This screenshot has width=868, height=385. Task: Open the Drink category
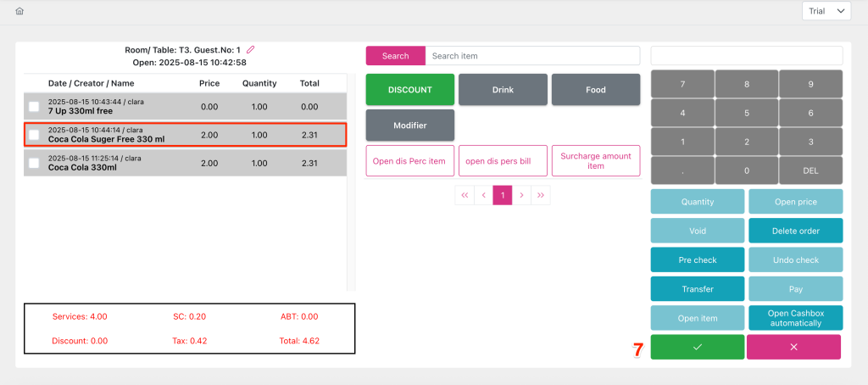(x=503, y=90)
